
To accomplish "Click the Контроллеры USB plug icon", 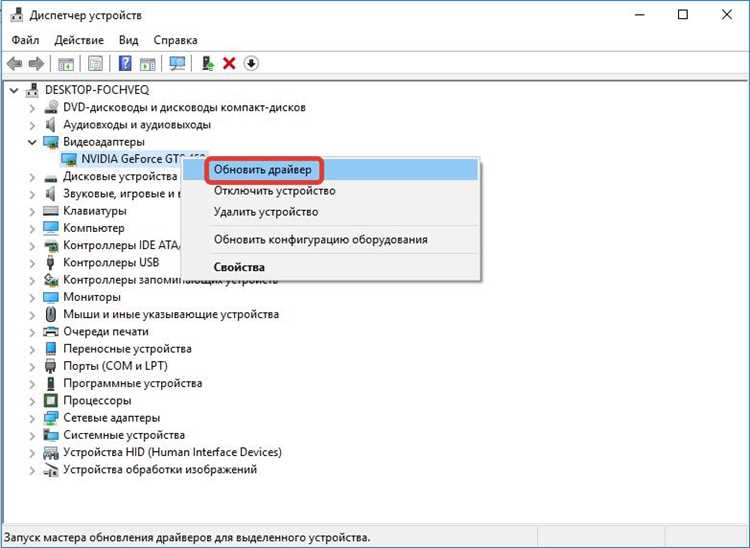I will pyautogui.click(x=51, y=262).
